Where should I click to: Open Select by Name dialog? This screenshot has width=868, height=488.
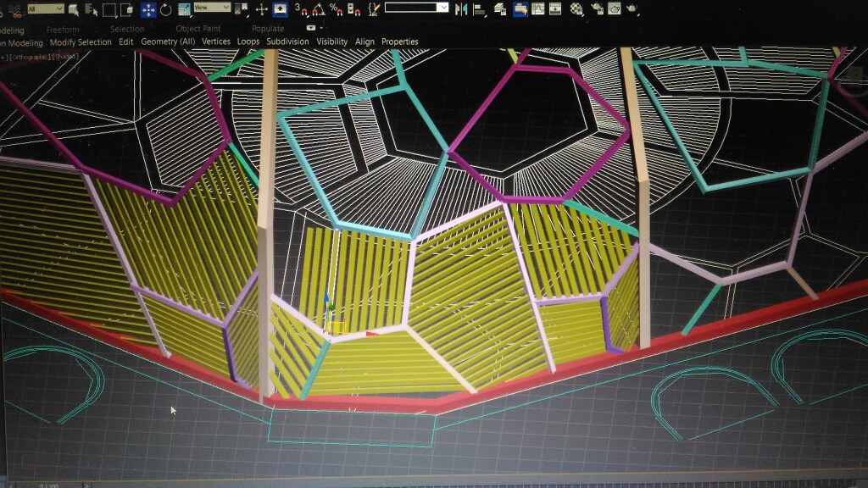point(90,9)
